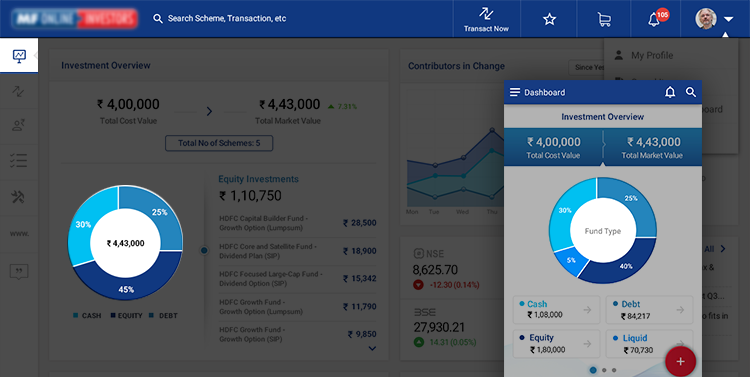Select the second pagination dot in mobile view
This screenshot has width=750, height=377.
(604, 370)
